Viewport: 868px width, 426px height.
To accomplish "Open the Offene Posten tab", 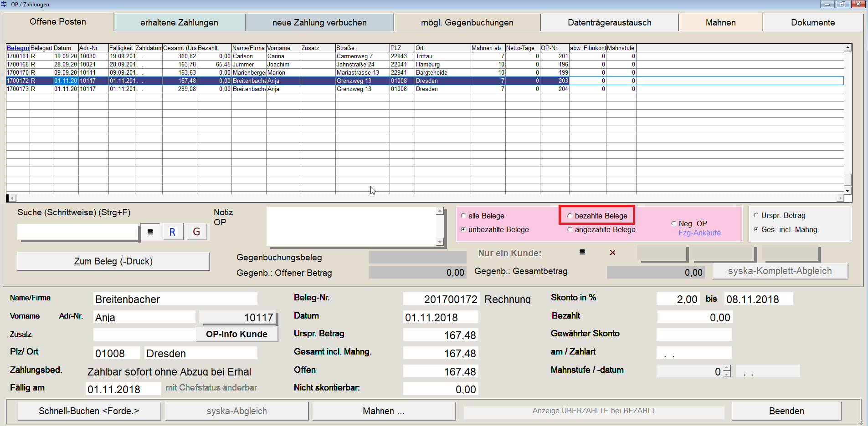I will coord(58,22).
